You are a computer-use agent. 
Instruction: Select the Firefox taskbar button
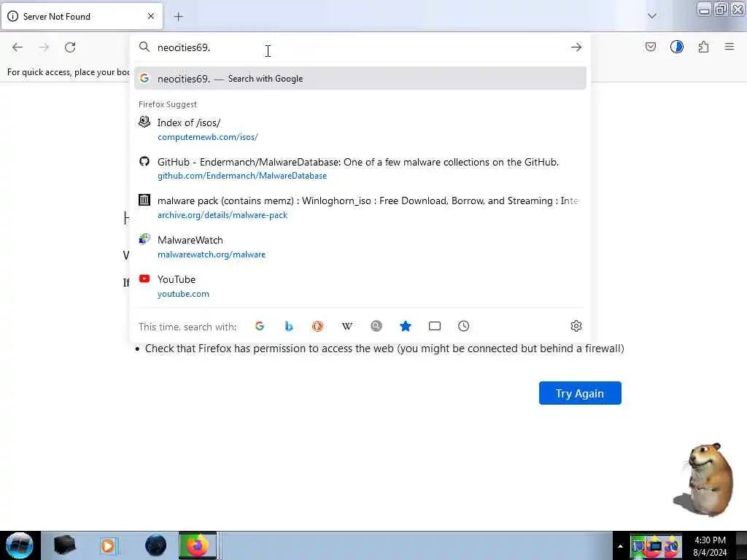click(198, 545)
